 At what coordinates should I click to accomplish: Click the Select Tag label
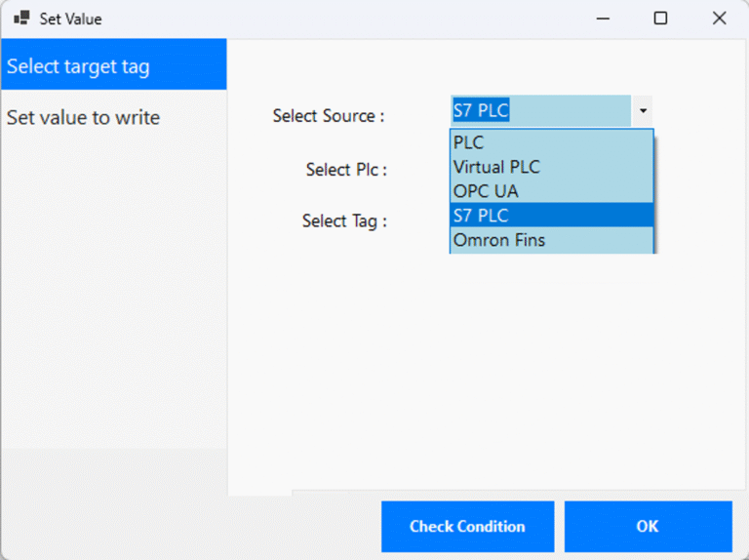point(344,221)
